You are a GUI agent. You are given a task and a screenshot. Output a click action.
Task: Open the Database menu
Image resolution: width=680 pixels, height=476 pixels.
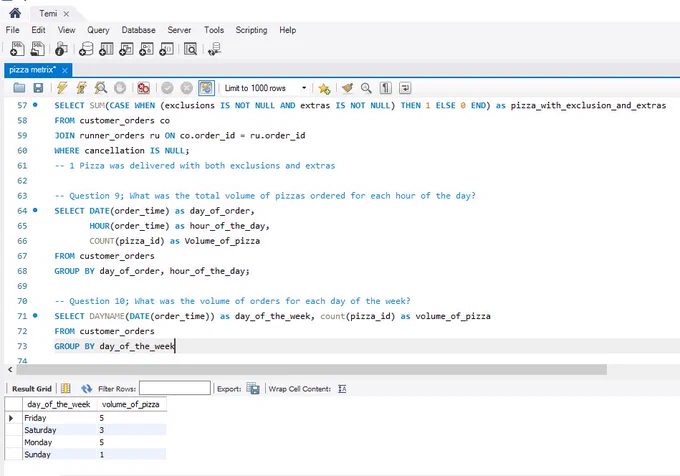(x=138, y=30)
